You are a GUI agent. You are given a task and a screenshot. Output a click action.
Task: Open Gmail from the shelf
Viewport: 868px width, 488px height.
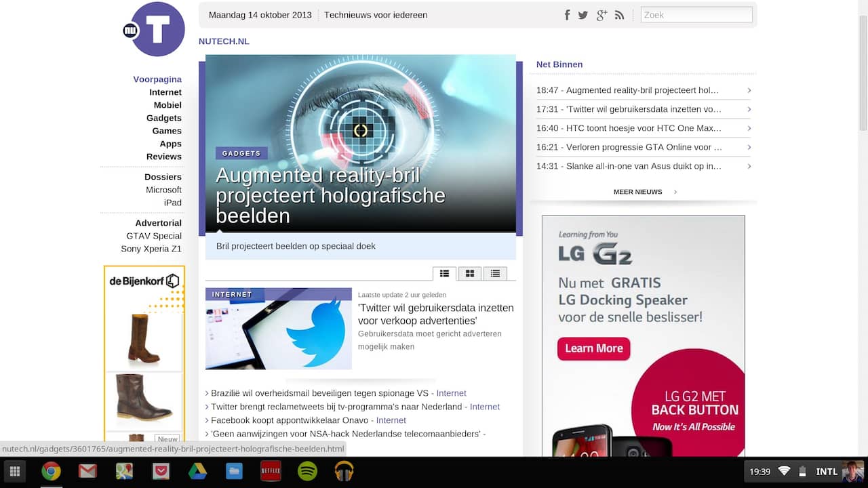click(x=87, y=471)
